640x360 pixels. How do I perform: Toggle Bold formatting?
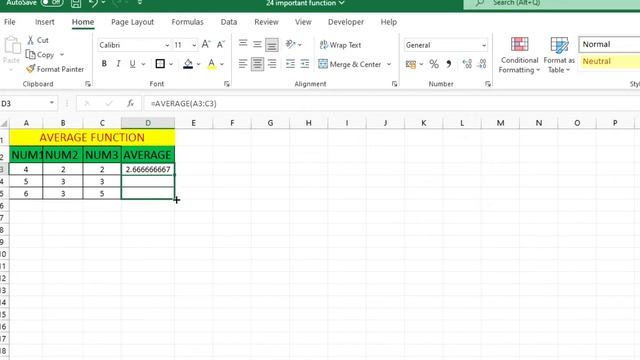click(104, 64)
